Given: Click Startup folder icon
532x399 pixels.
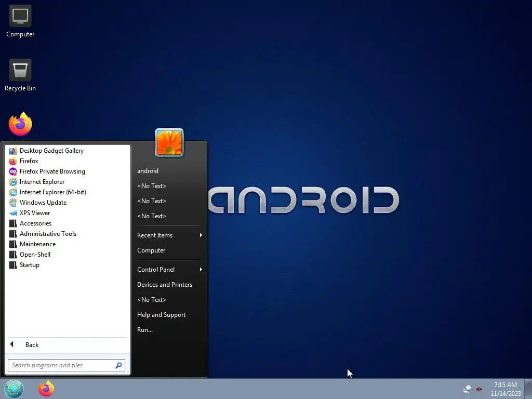Looking at the screenshot, I should (13, 265).
